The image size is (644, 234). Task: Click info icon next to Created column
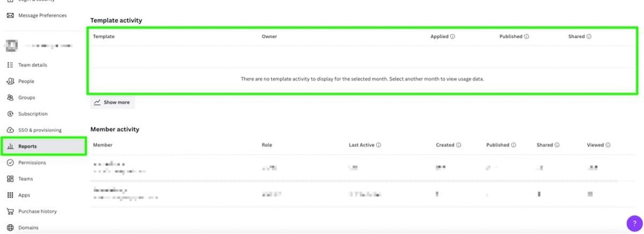[x=459, y=145]
